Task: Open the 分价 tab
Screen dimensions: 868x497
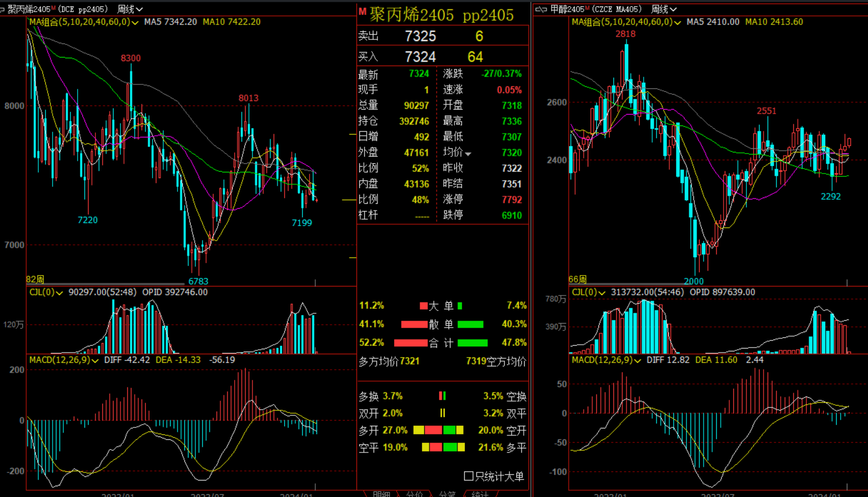Action: point(414,494)
